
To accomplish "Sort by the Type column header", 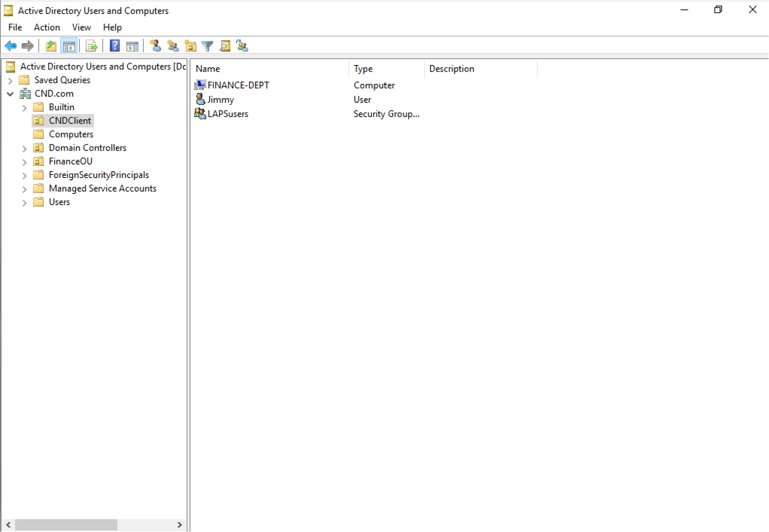I will pyautogui.click(x=387, y=69).
